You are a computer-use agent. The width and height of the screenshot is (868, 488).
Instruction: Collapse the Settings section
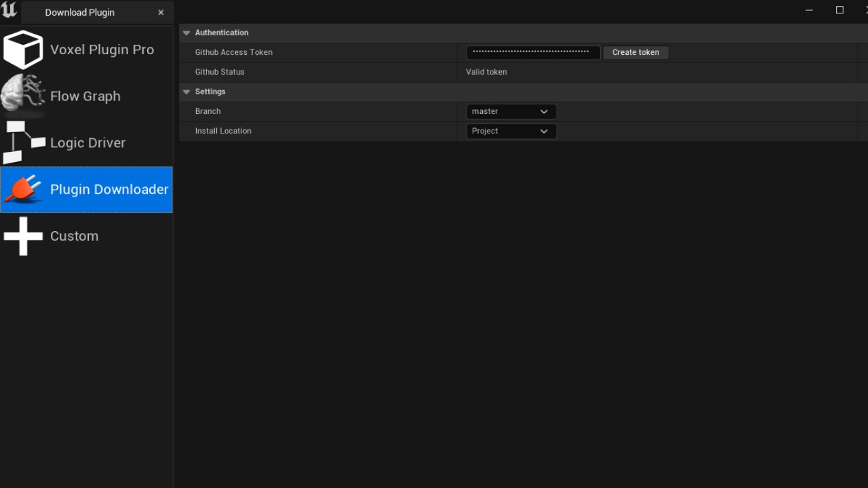click(x=186, y=91)
